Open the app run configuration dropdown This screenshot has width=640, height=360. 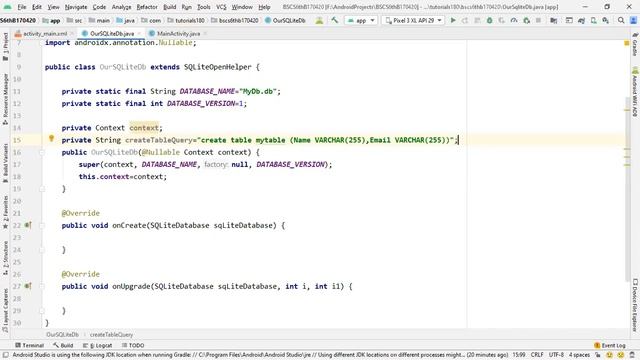(x=361, y=20)
